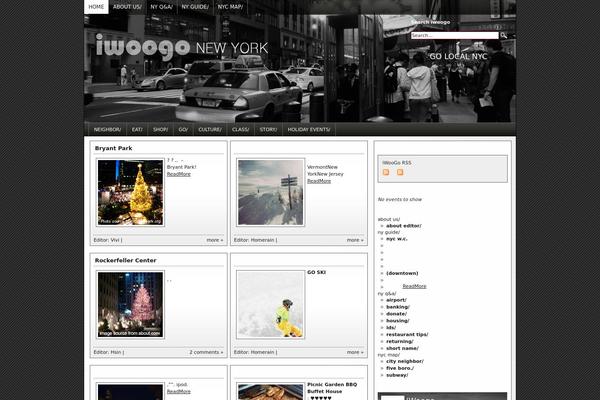The width and height of the screenshot is (600, 400).
Task: Click more » in GO SKI post
Action: [x=355, y=352]
